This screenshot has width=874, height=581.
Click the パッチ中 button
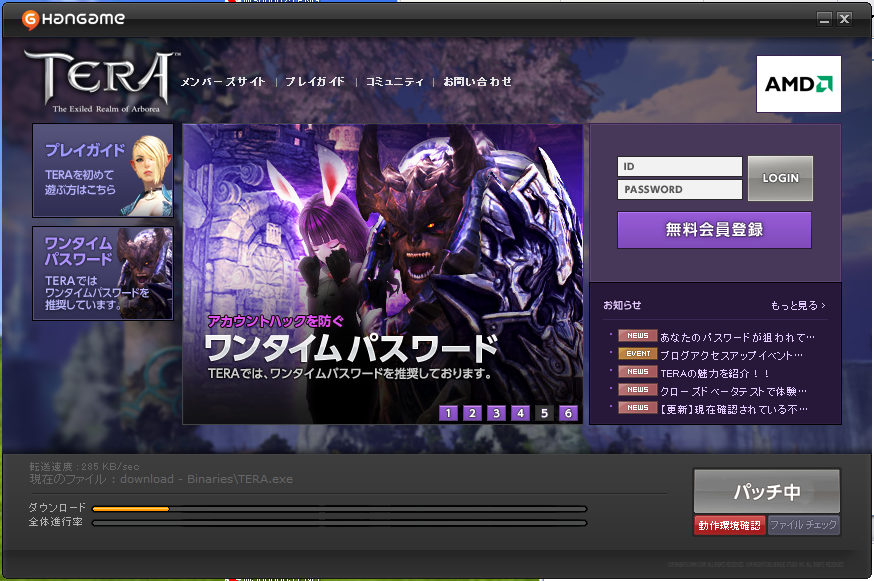click(766, 491)
